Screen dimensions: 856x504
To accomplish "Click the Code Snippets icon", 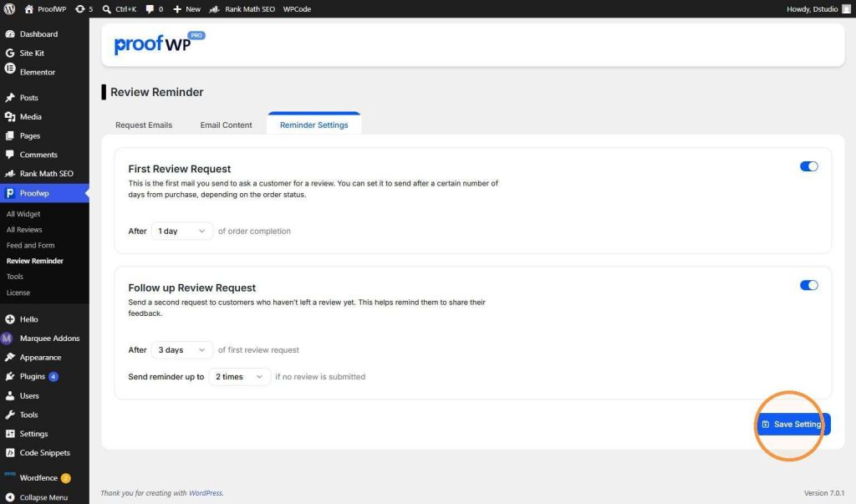I will pyautogui.click(x=10, y=453).
